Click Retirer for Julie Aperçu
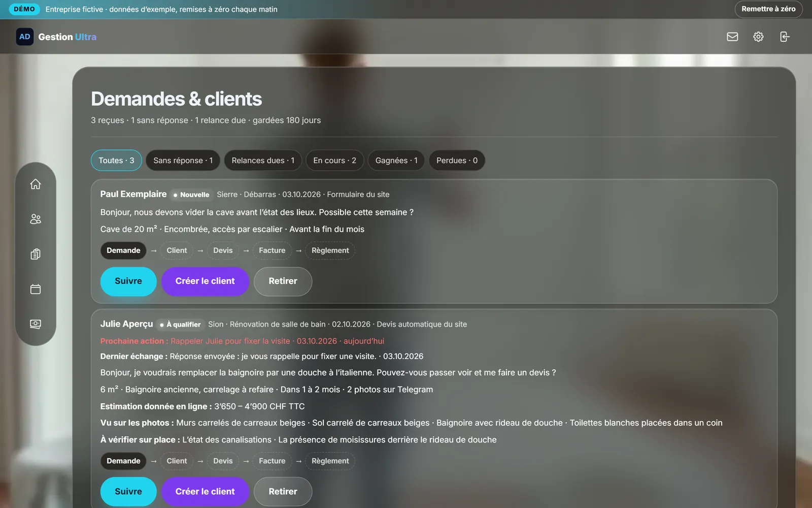Image resolution: width=812 pixels, height=508 pixels. (283, 492)
